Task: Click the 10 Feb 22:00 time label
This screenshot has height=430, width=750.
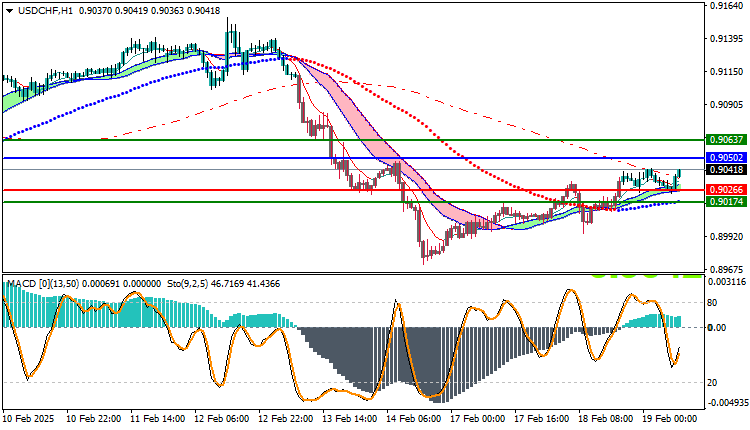Action: [x=93, y=419]
